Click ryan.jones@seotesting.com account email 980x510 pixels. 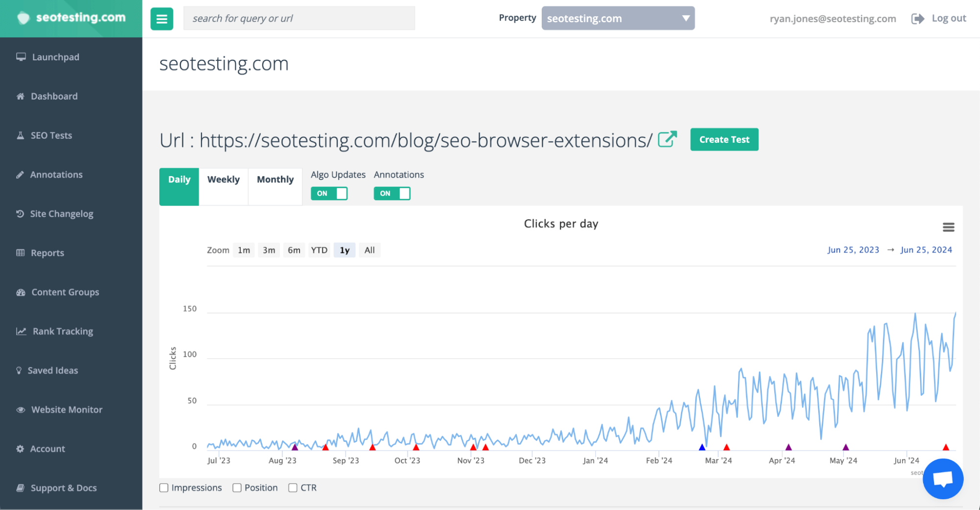(x=832, y=19)
